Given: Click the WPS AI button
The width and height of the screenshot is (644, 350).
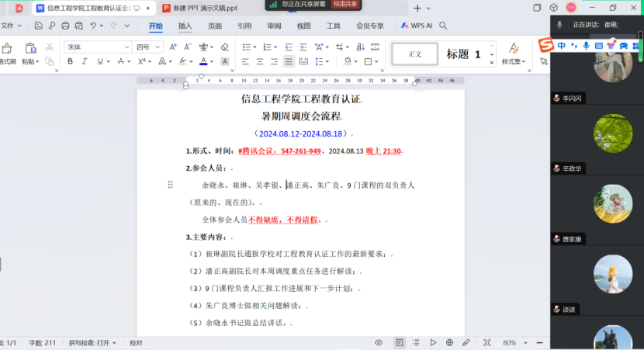Looking at the screenshot, I should [x=417, y=26].
